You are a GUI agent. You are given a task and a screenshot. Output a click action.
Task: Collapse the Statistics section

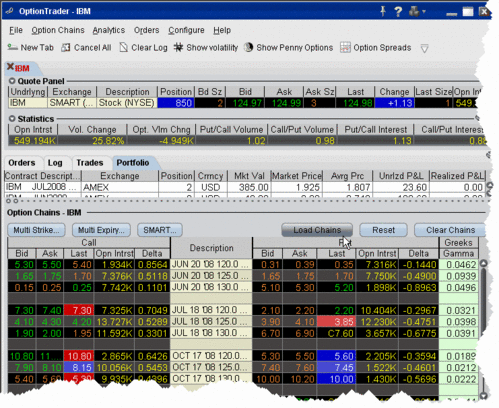12,118
